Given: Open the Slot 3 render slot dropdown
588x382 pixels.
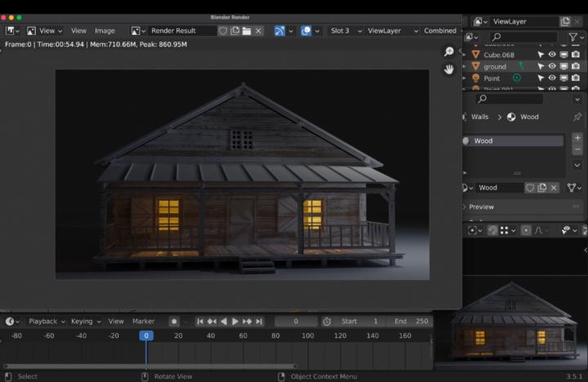Looking at the screenshot, I should coord(344,31).
